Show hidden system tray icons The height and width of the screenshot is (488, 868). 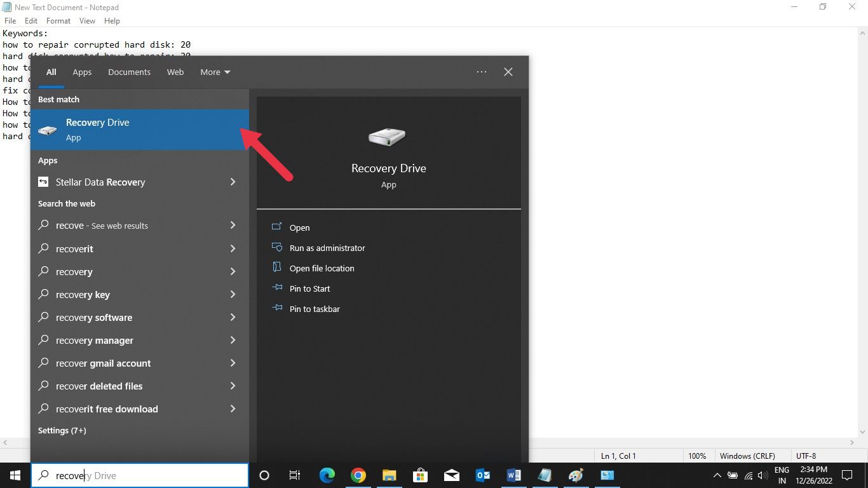(x=717, y=475)
